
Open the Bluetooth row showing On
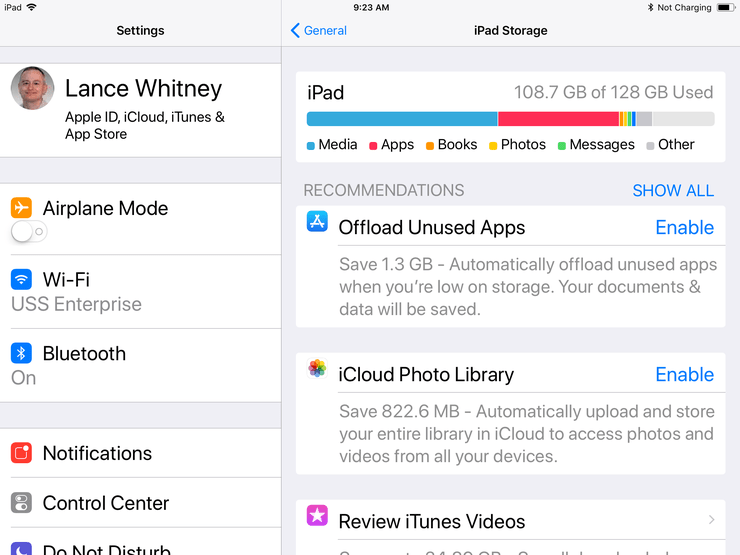tap(141, 366)
